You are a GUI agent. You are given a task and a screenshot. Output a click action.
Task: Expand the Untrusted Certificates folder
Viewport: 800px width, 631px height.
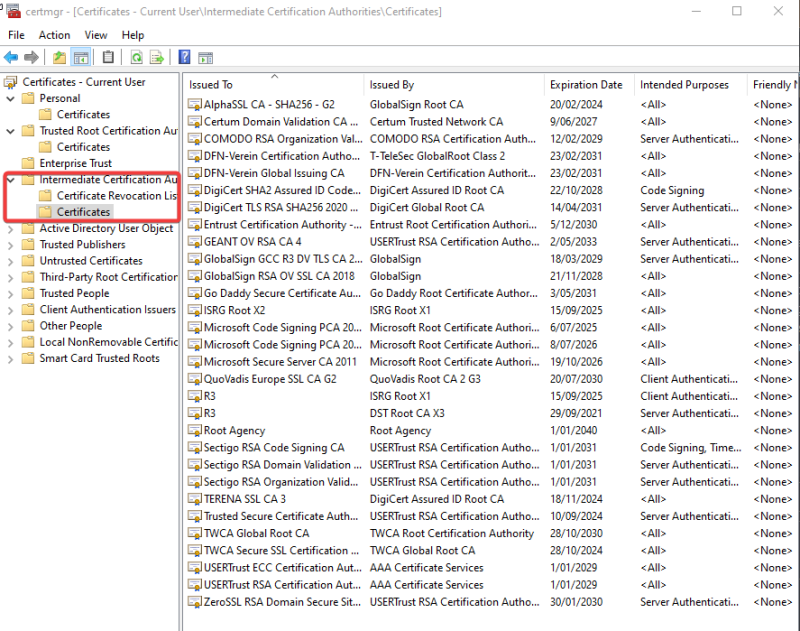pyautogui.click(x=11, y=261)
